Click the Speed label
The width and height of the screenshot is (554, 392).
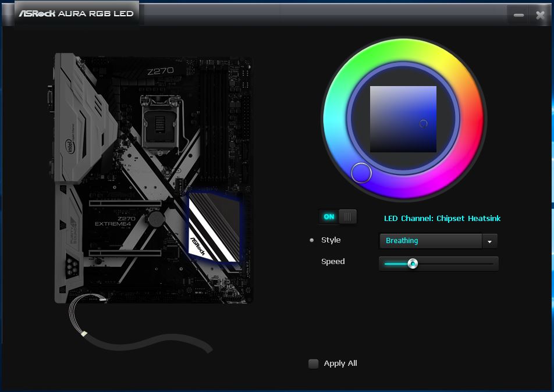333,261
